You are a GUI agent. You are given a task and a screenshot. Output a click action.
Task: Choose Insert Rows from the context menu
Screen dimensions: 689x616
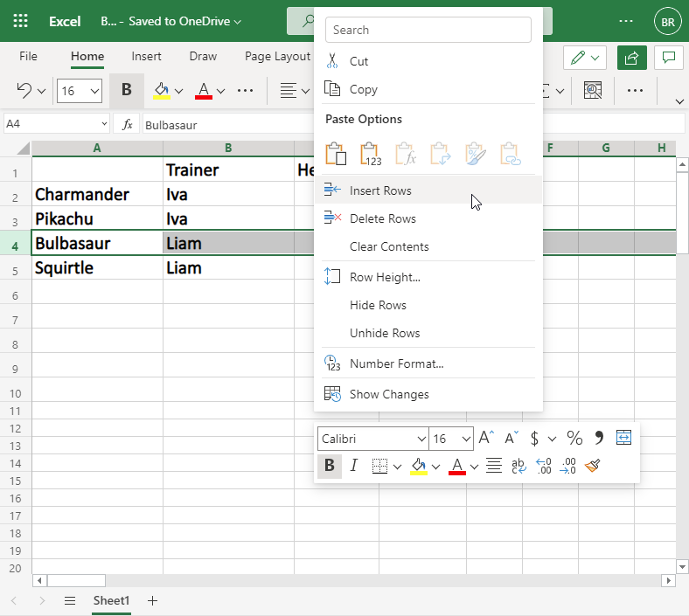[380, 190]
